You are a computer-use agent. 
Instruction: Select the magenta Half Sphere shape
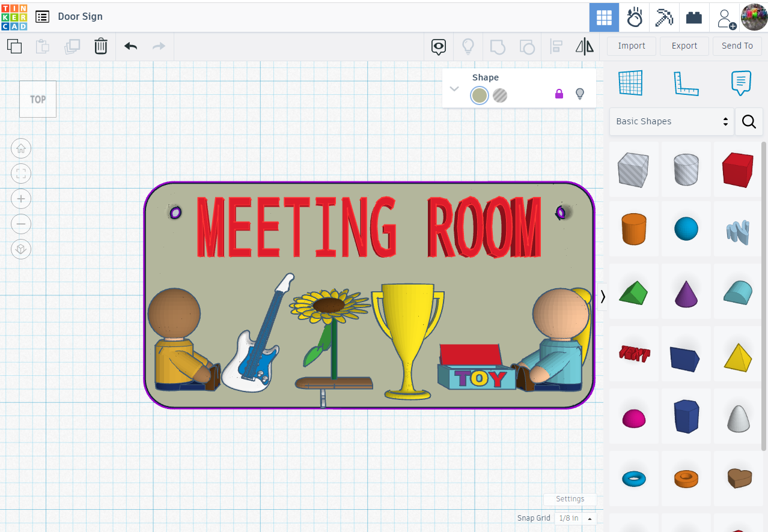633,418
